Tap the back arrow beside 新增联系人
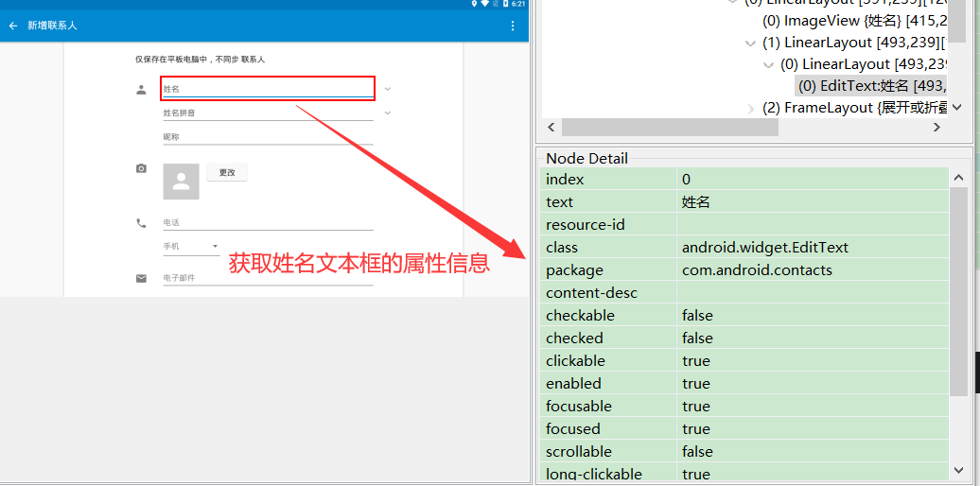 point(13,26)
